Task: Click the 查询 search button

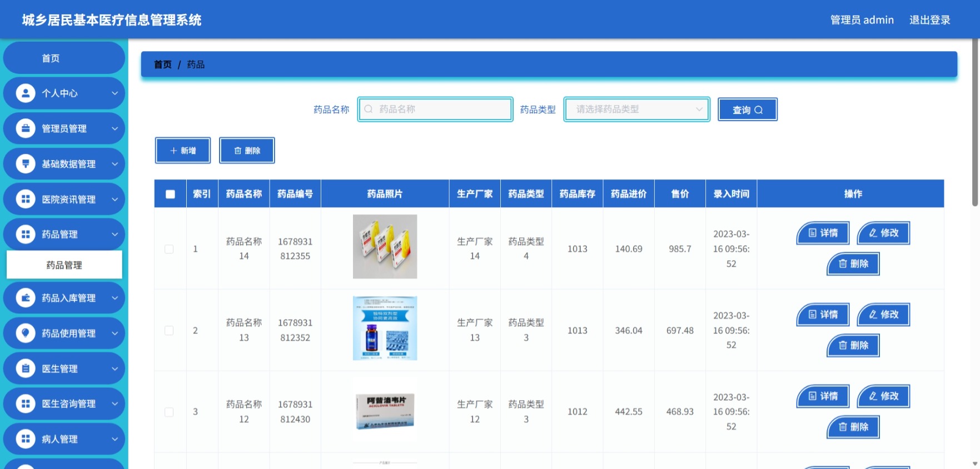Action: point(747,109)
